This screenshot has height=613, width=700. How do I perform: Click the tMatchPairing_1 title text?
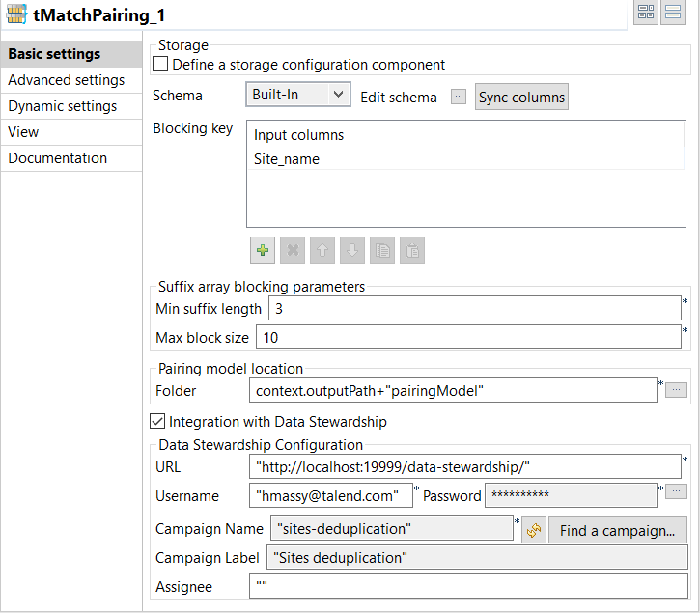[99, 15]
